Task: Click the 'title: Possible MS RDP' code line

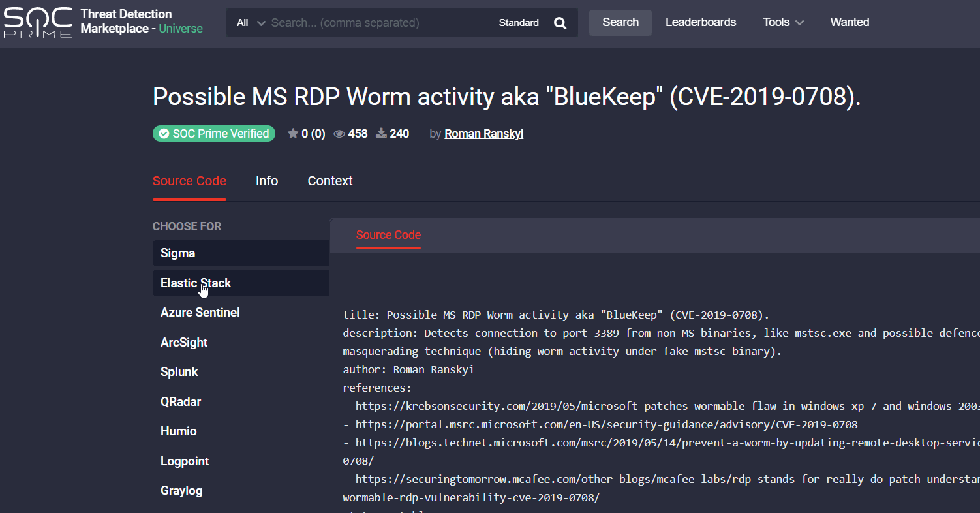Action: (x=557, y=315)
